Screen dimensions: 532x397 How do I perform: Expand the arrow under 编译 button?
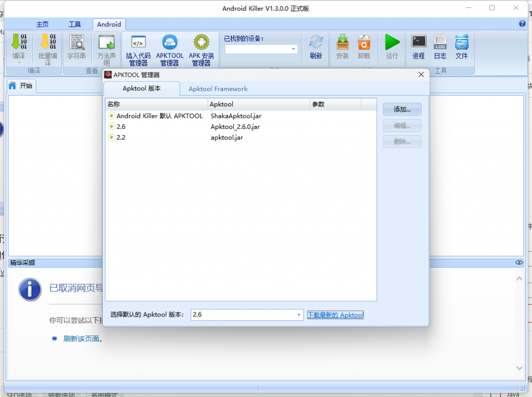click(x=19, y=63)
